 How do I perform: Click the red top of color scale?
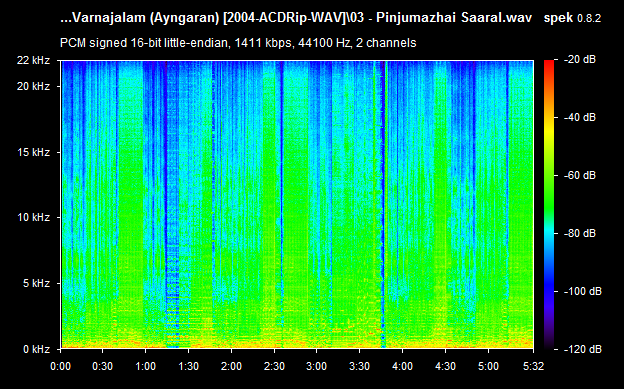click(x=549, y=63)
